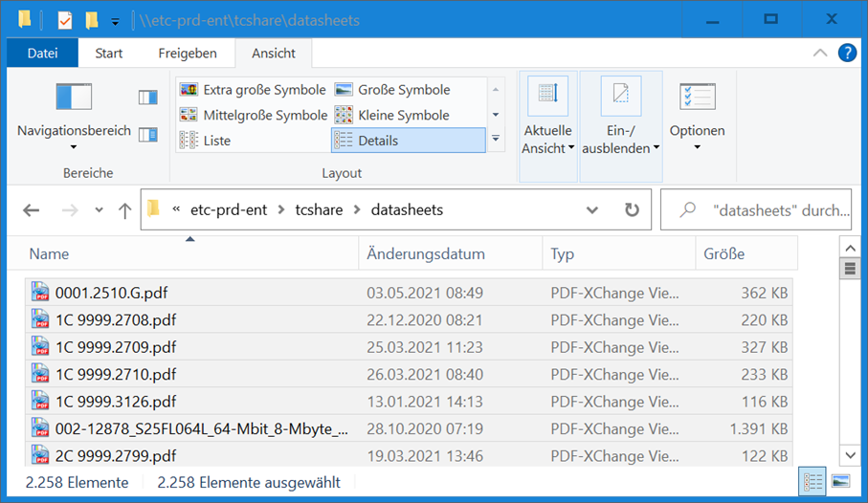
Task: Toggle large thumbnails view in status bar
Action: [840, 482]
